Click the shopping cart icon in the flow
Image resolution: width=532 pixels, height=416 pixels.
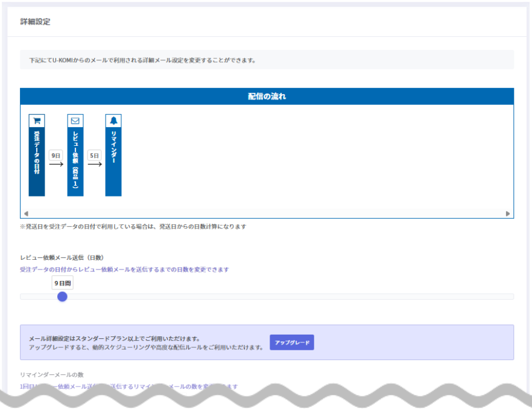37,121
